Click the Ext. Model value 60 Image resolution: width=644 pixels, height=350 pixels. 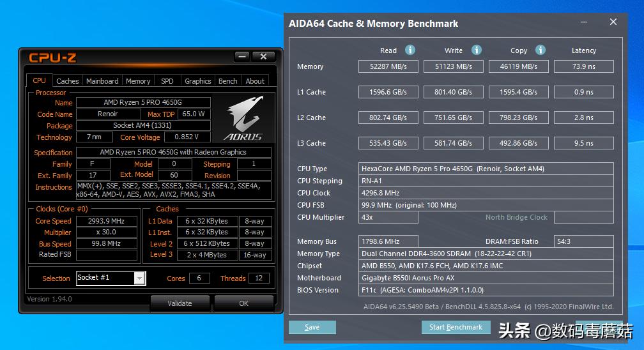click(174, 175)
